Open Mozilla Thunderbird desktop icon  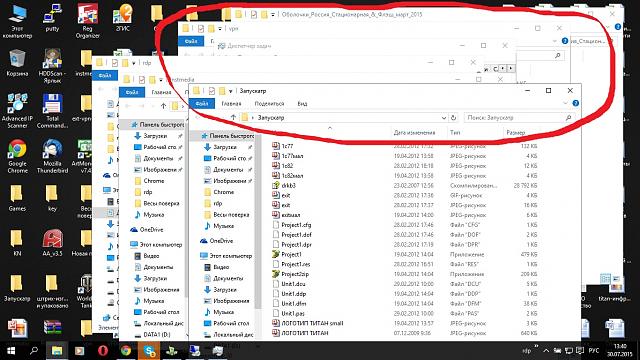[x=52, y=156]
